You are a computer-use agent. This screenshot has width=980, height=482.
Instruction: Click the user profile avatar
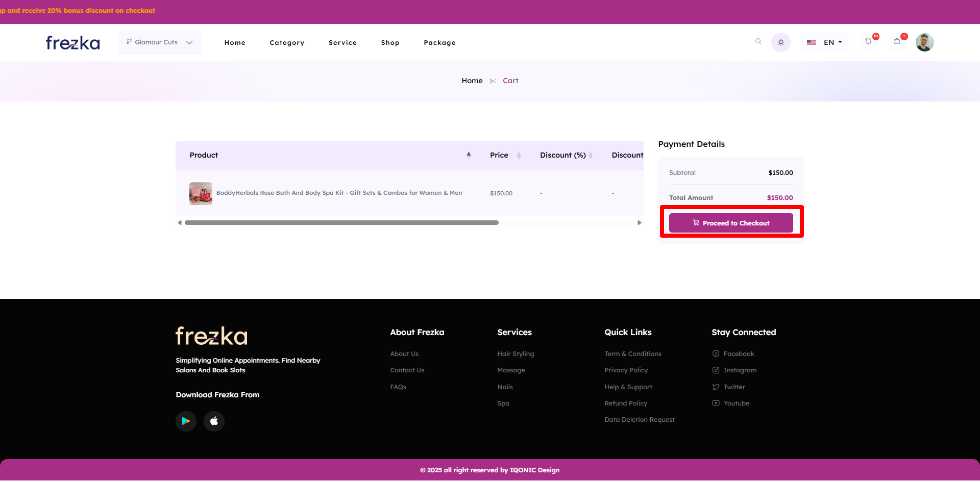pyautogui.click(x=924, y=42)
